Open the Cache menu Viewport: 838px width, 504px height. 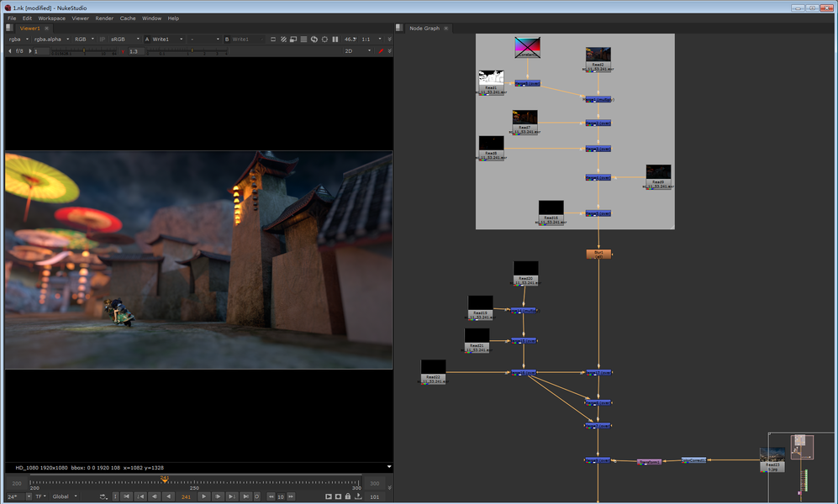click(x=127, y=18)
